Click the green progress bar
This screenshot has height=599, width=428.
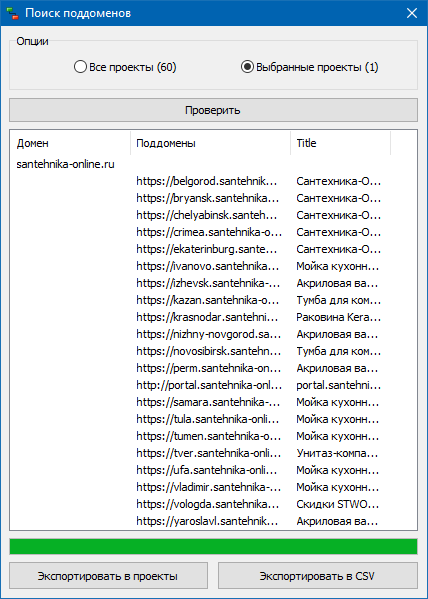click(x=213, y=547)
